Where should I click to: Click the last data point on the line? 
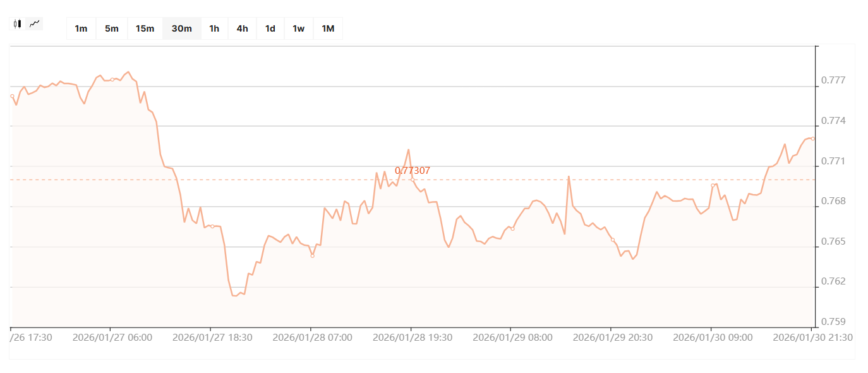tap(813, 138)
